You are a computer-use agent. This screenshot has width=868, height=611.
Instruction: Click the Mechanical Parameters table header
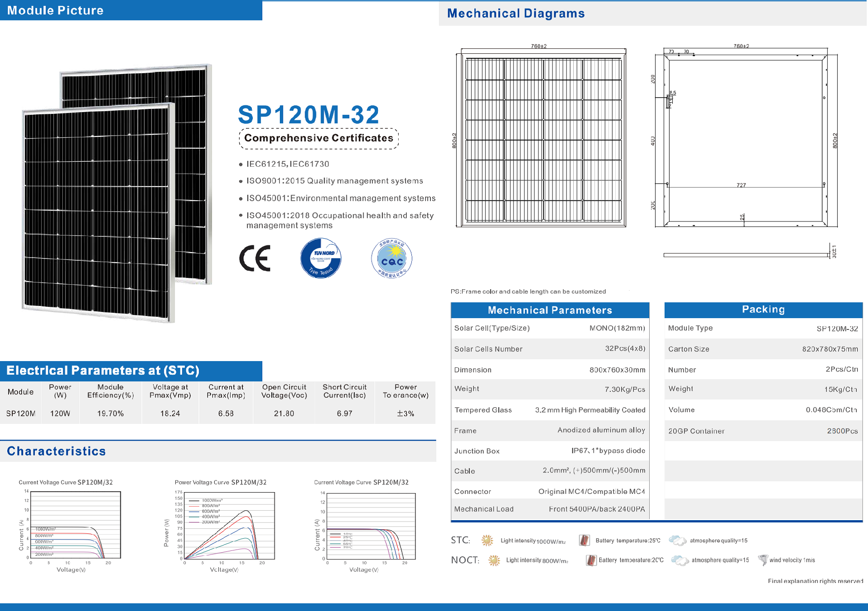[550, 310]
